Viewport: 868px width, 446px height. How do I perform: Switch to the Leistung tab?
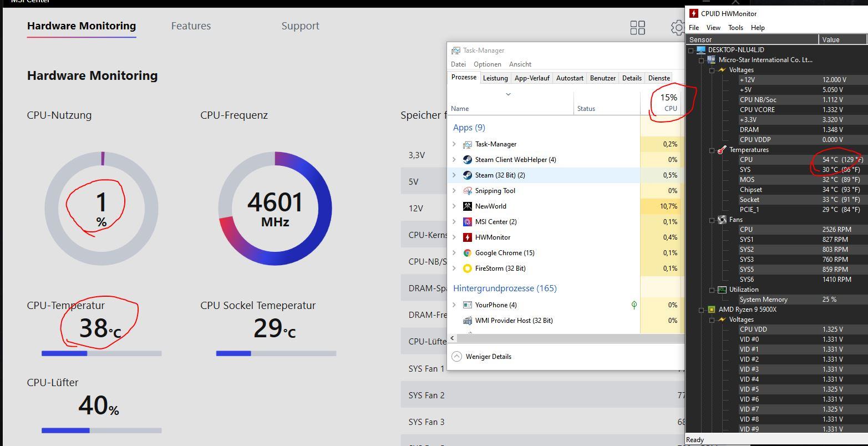coord(495,78)
